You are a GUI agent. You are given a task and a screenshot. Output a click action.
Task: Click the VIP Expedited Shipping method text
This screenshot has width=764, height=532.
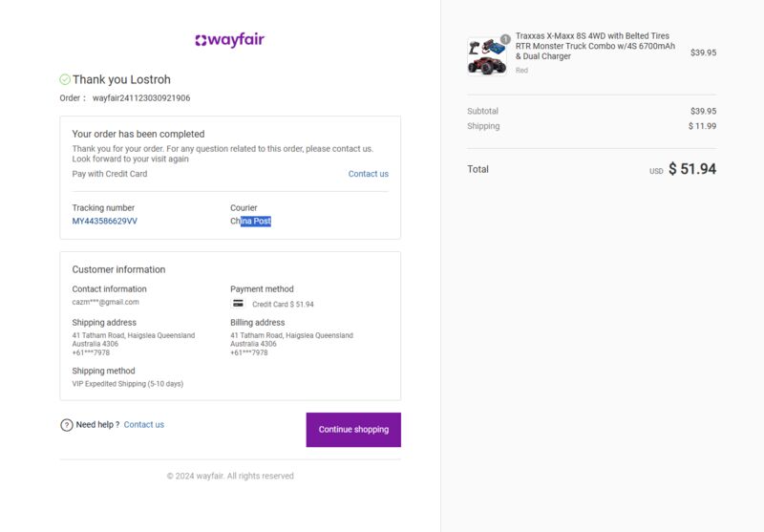[128, 384]
